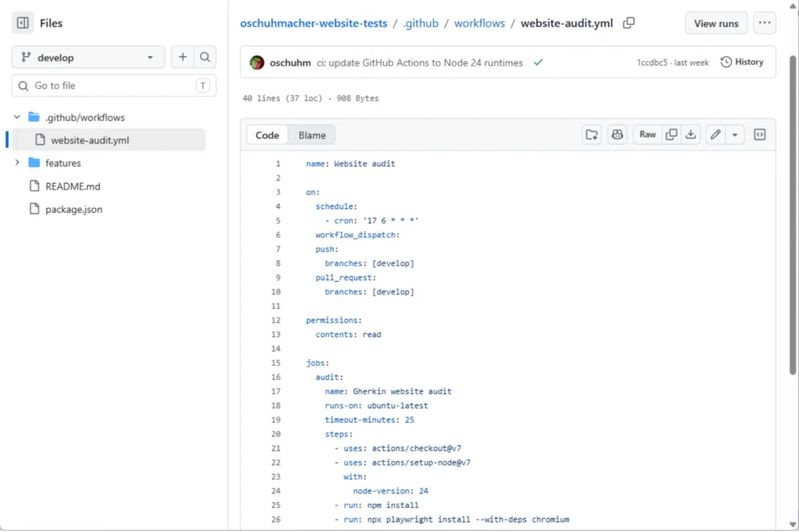The image size is (799, 532).
Task: Click 'run: npm install' code line
Action: (x=376, y=505)
